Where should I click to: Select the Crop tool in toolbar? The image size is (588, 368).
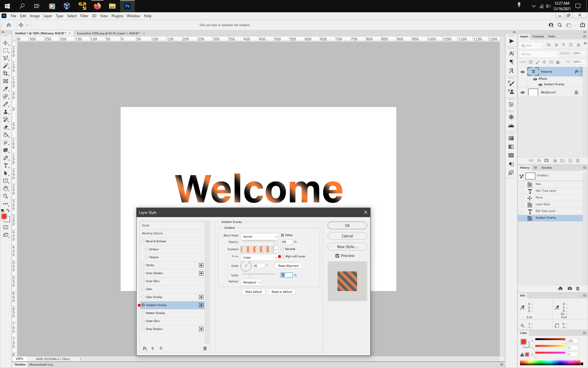6,73
